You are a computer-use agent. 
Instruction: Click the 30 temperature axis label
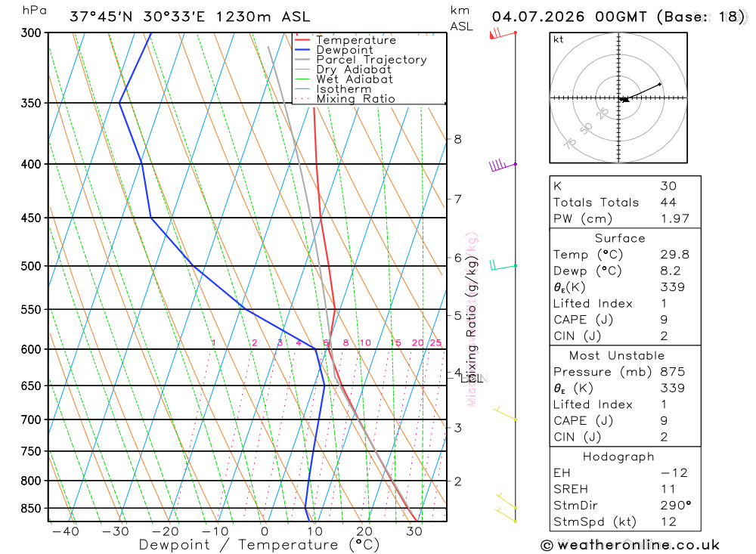click(x=414, y=532)
